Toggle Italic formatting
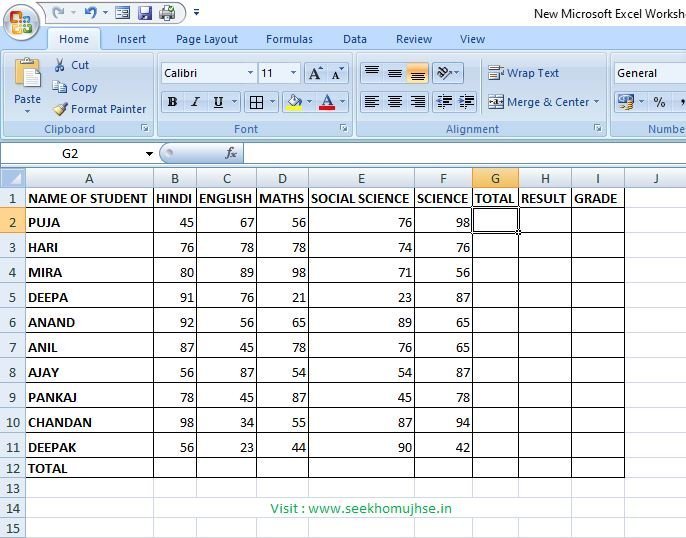Screen dimensions: 686x538 pyautogui.click(x=195, y=102)
